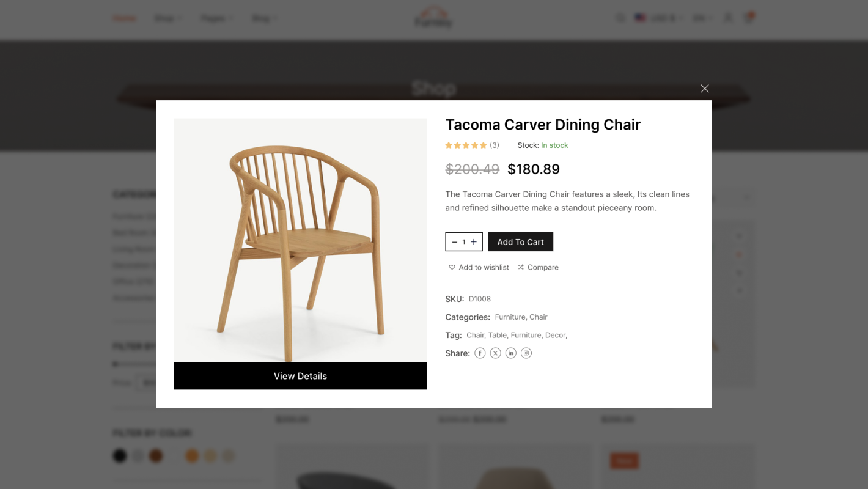This screenshot has height=489, width=868.
Task: Increase quantity with plus button
Action: pos(474,242)
